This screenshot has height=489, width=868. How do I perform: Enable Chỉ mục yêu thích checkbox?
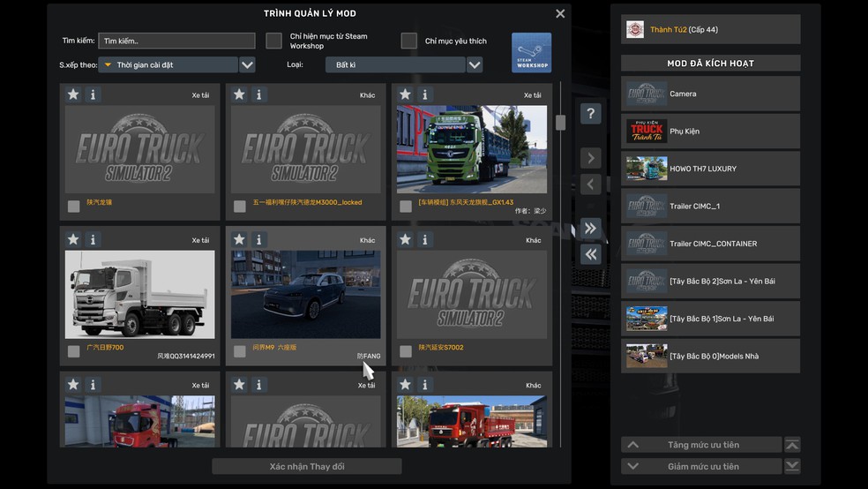pos(409,41)
